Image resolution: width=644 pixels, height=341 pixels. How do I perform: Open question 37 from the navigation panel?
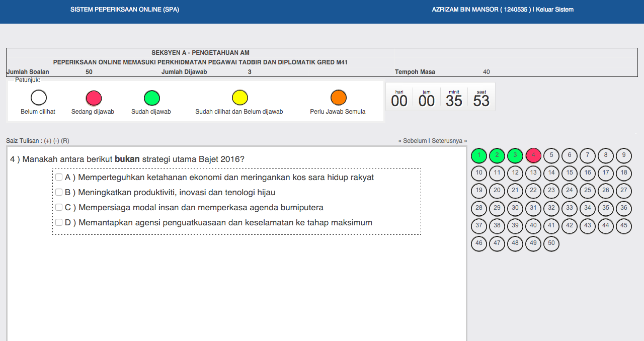pos(478,226)
